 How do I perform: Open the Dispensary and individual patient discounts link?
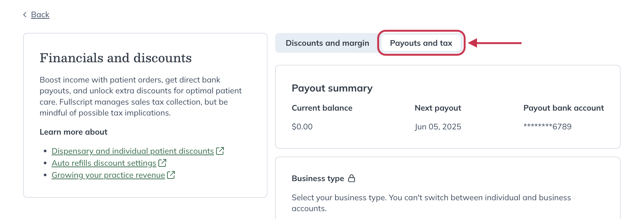tap(133, 151)
